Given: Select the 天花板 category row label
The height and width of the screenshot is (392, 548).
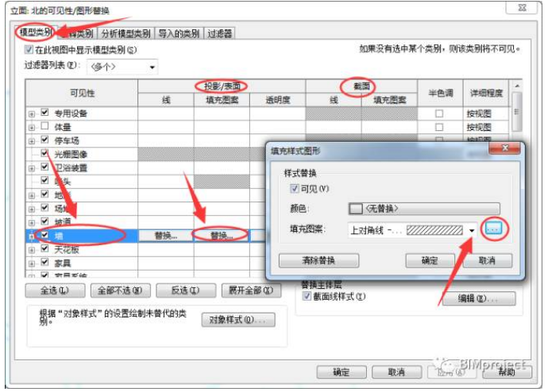Looking at the screenshot, I should click(67, 250).
